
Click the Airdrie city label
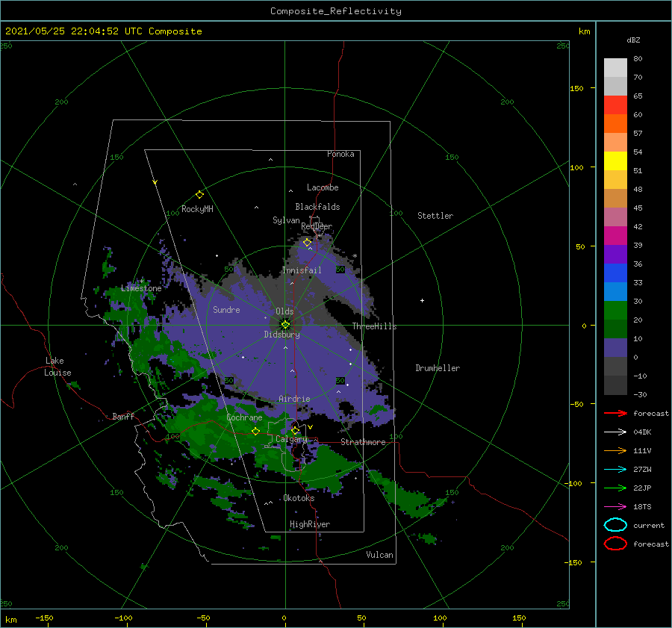(x=294, y=399)
